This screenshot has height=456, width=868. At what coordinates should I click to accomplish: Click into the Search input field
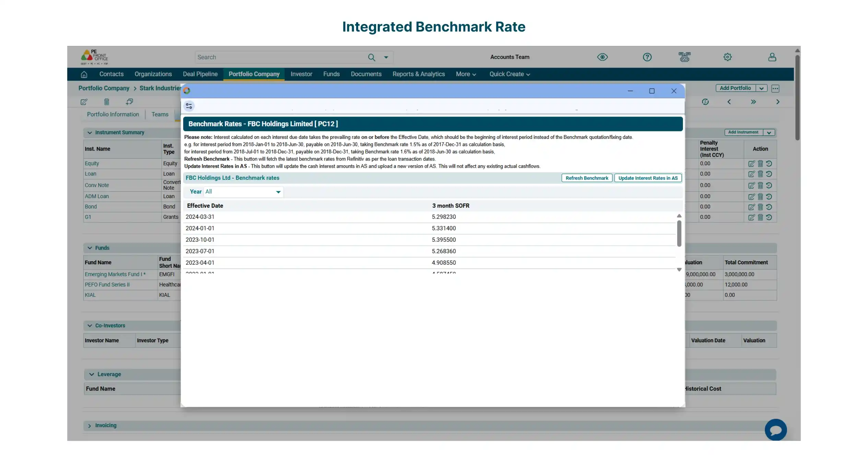(x=281, y=57)
